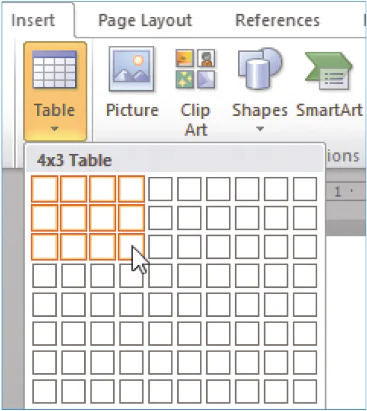Viewport: 367px width, 411px height.
Task: Click the Table grid icon
Action: 55,69
